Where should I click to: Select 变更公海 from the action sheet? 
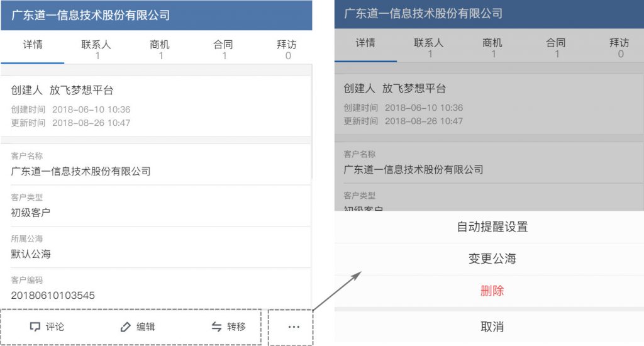point(492,259)
